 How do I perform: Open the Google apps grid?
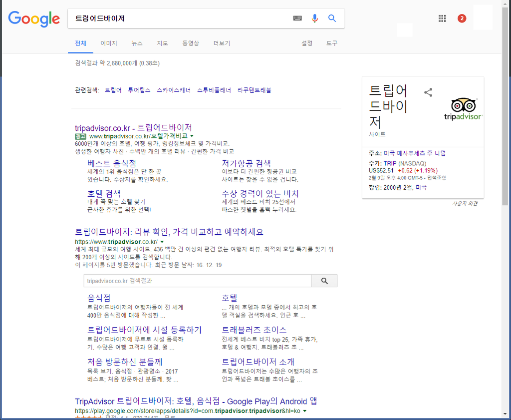[x=442, y=18]
